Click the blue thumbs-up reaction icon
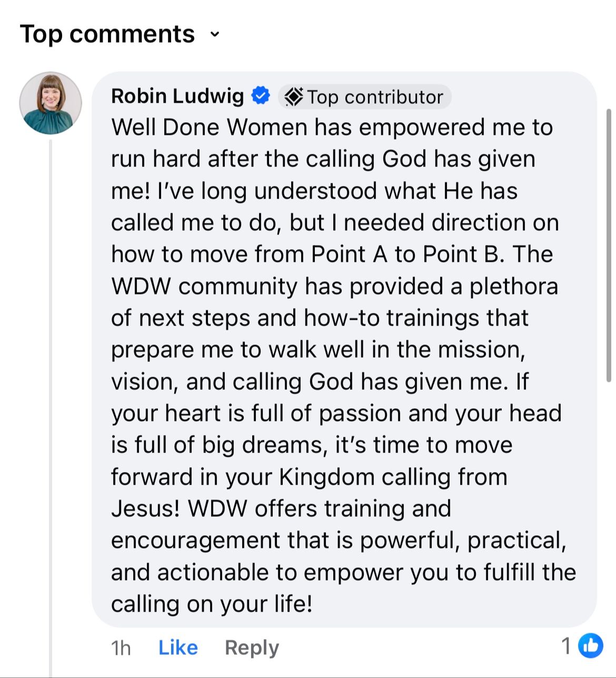The image size is (616, 678). point(591,646)
